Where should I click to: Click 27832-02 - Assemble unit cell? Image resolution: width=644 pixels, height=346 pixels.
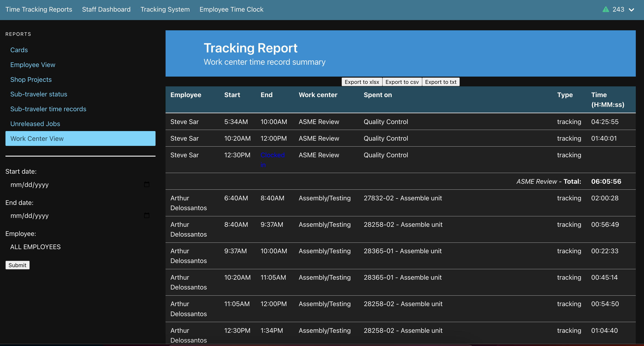coord(403,198)
